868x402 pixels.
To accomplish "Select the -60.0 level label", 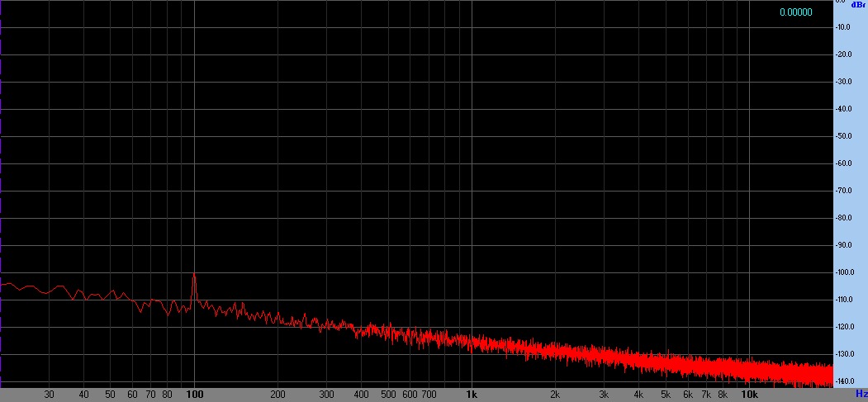I will (844, 163).
